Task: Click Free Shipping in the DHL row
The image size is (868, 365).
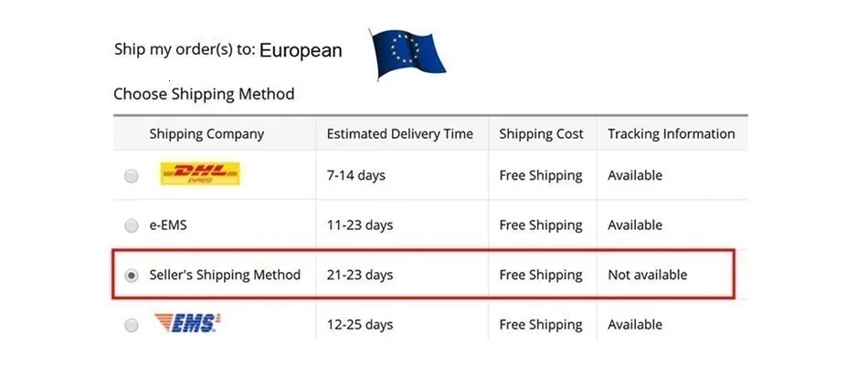Action: 541,176
